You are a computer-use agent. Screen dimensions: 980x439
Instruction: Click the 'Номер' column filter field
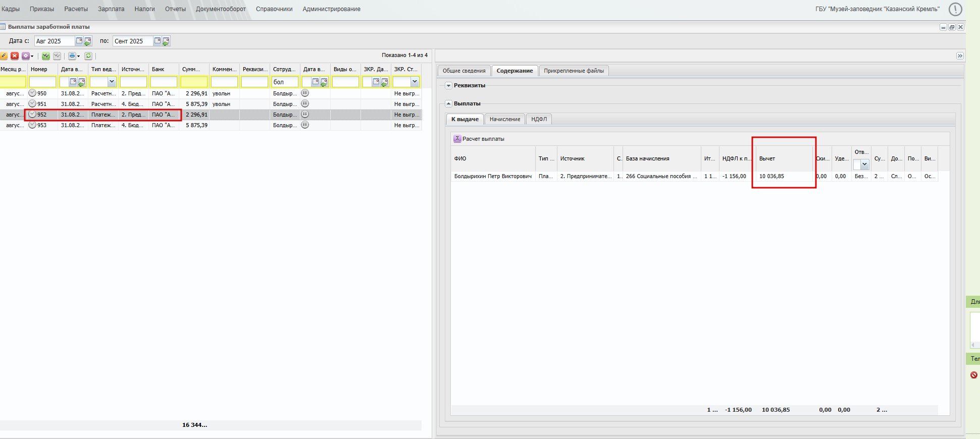tap(42, 82)
